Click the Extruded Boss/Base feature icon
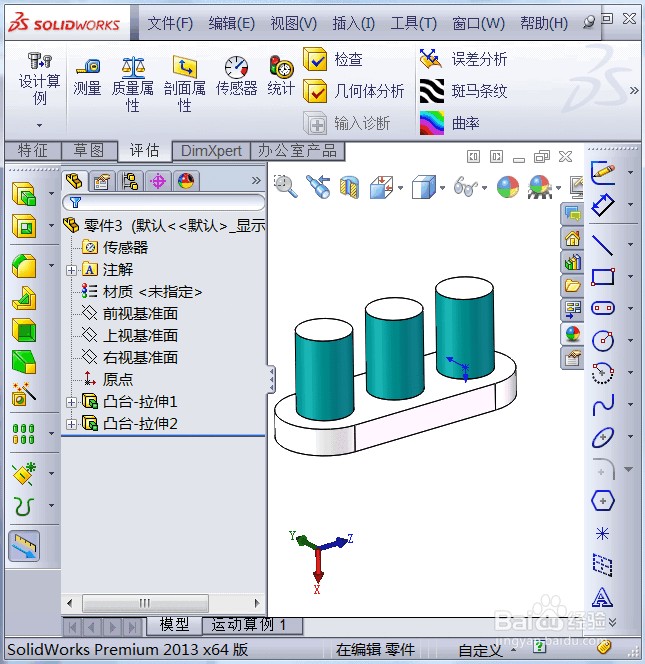Screen dimensions: 645x664 pos(24,194)
